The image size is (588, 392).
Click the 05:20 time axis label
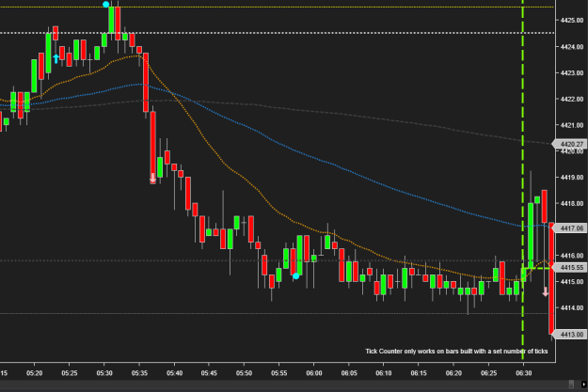(34, 373)
